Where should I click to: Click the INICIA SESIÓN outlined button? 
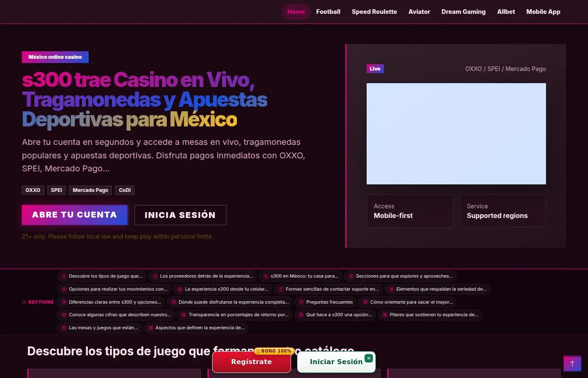tap(180, 215)
